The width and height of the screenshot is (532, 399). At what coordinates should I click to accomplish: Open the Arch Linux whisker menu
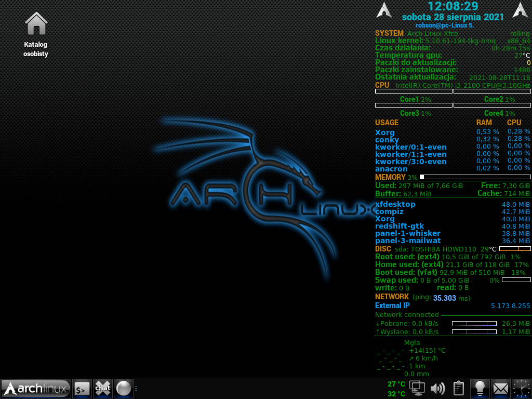tap(36, 388)
